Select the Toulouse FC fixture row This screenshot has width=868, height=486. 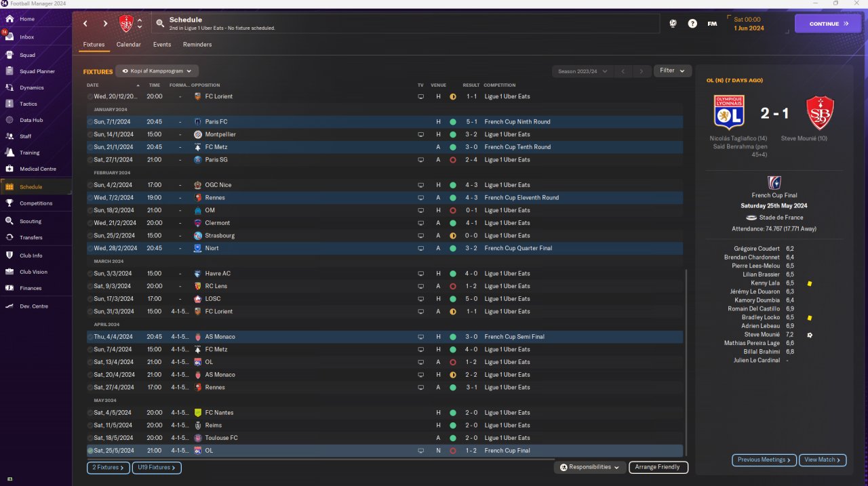[384, 438]
